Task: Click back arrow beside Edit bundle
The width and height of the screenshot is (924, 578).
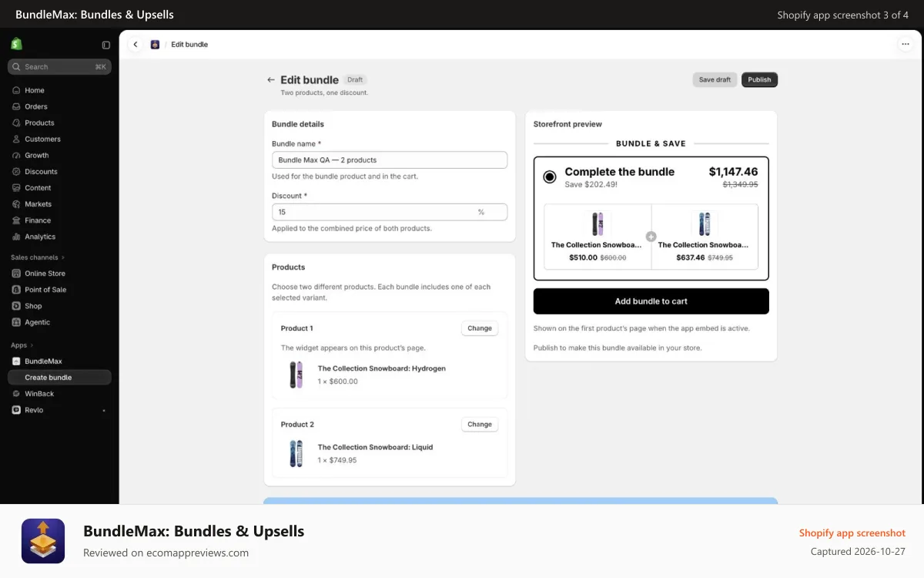Action: click(x=270, y=79)
